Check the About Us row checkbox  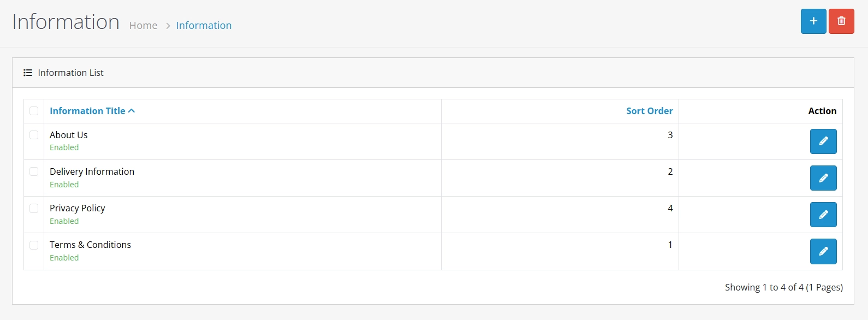pos(34,135)
